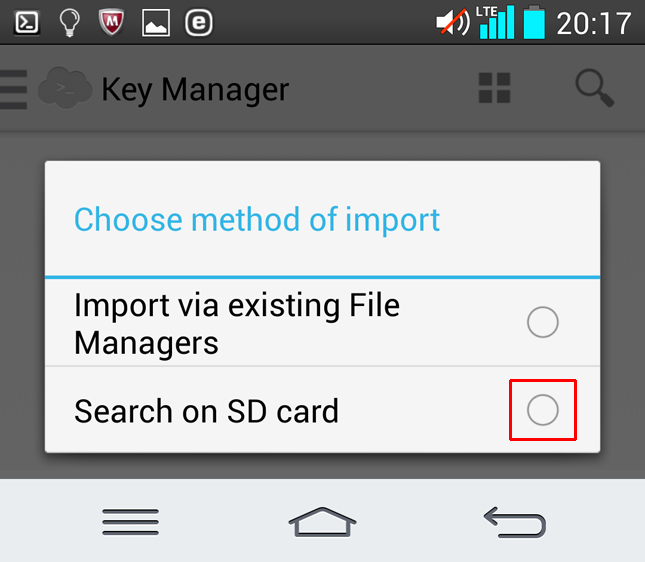Screen dimensions: 645x562
Task: Tap the Key Manager cloud logo
Action: click(x=65, y=89)
